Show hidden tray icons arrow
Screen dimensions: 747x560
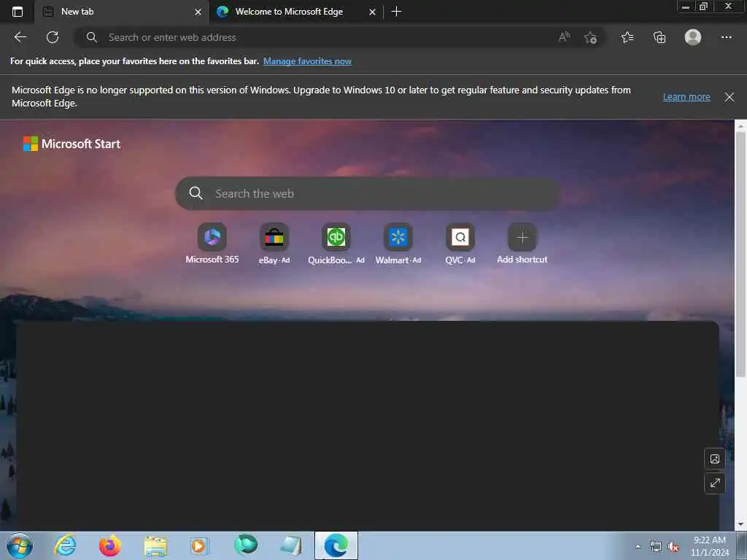638,547
